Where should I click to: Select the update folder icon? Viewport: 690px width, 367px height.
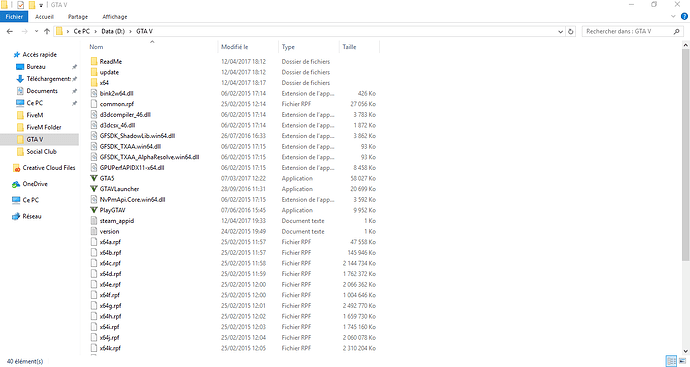click(x=94, y=72)
